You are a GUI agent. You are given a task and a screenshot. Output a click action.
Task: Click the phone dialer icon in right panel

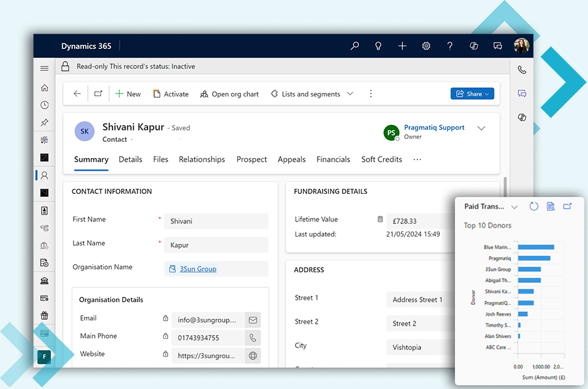click(x=521, y=70)
